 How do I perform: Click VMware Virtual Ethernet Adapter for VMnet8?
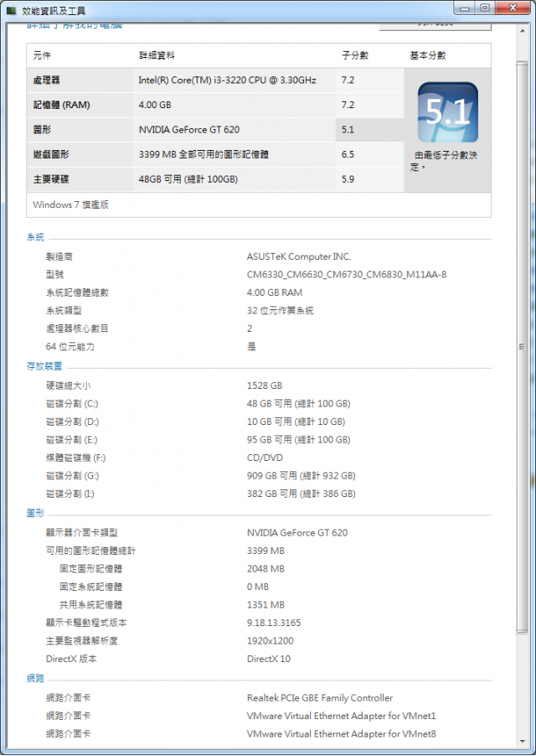point(342,734)
